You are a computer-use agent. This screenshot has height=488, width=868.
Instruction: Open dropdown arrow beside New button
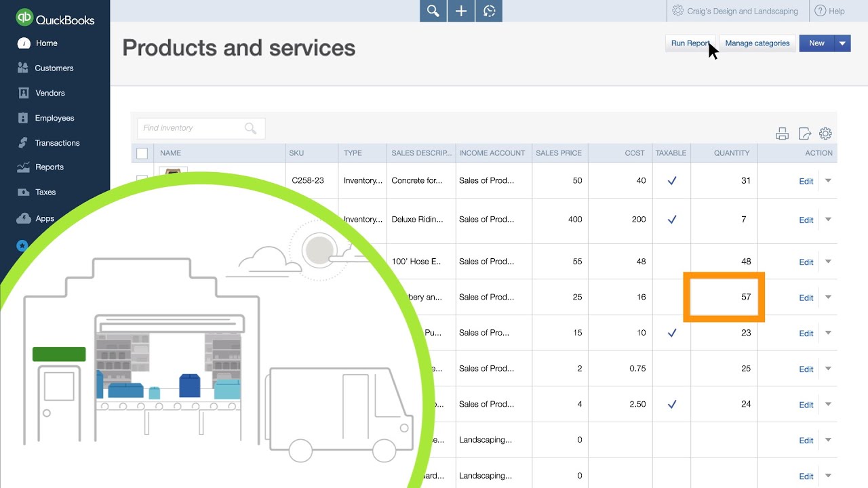pyautogui.click(x=842, y=43)
